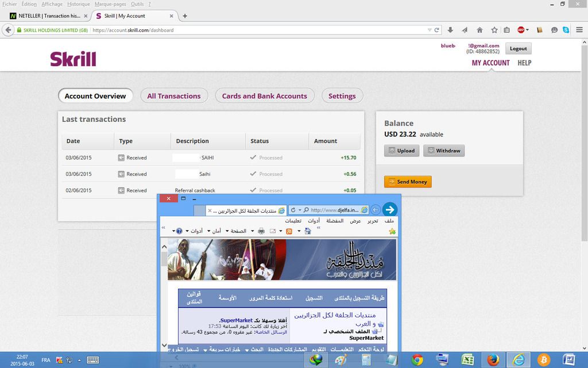Open a new Firefox tab

pos(185,16)
